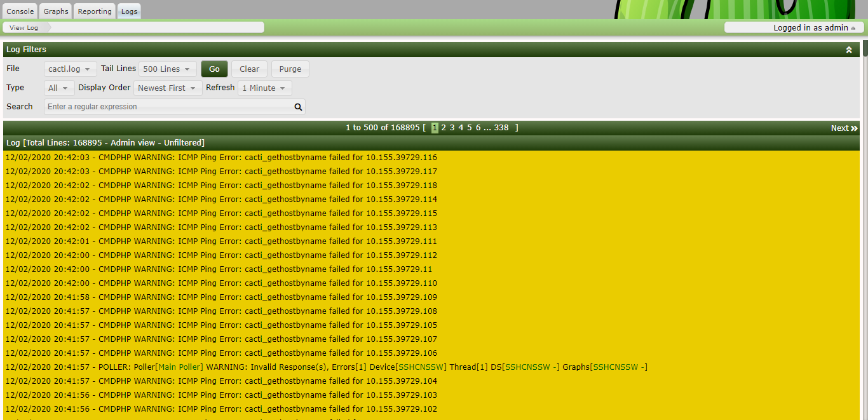Click log line ending 10.155.39729.105

point(221,325)
